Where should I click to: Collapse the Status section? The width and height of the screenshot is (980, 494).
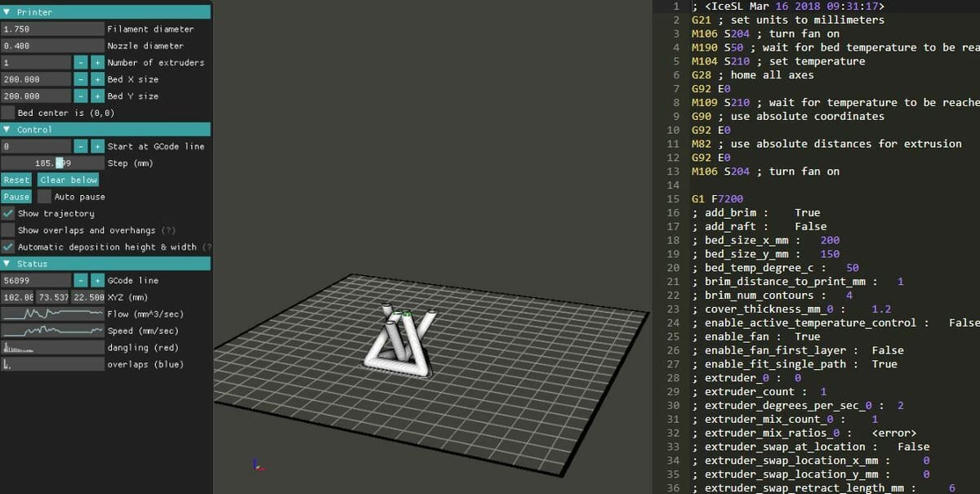(7, 264)
